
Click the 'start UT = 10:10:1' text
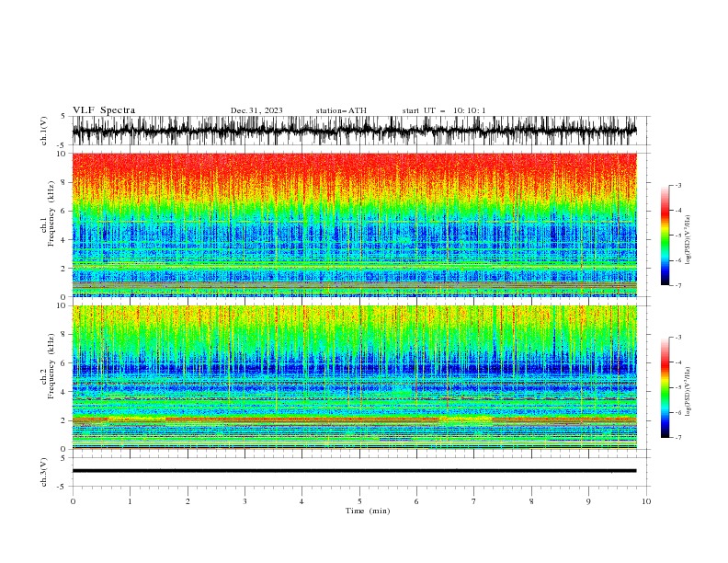(444, 110)
